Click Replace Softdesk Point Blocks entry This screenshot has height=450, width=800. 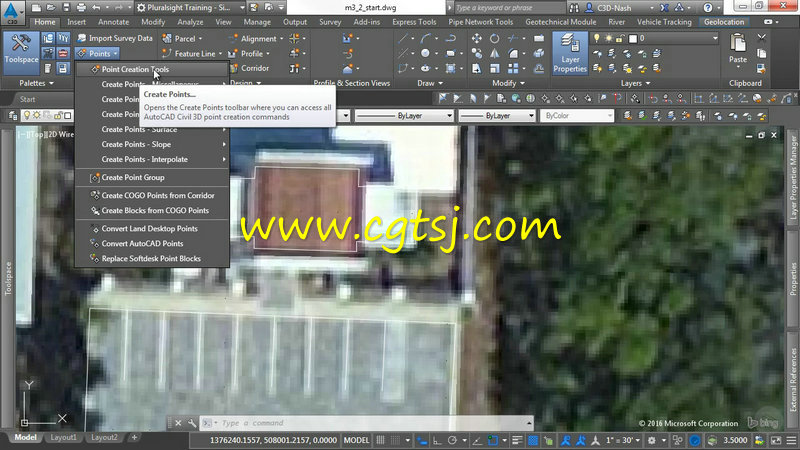(x=152, y=259)
